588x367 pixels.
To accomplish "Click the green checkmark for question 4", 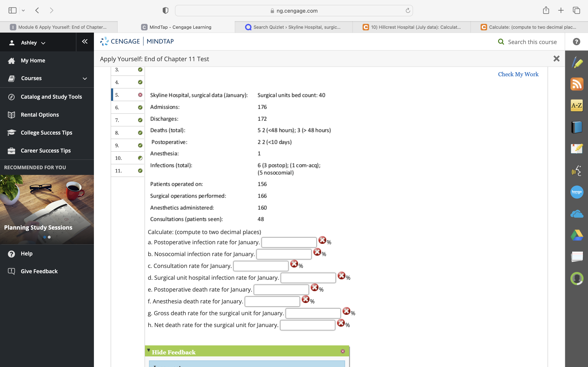I will click(x=140, y=82).
